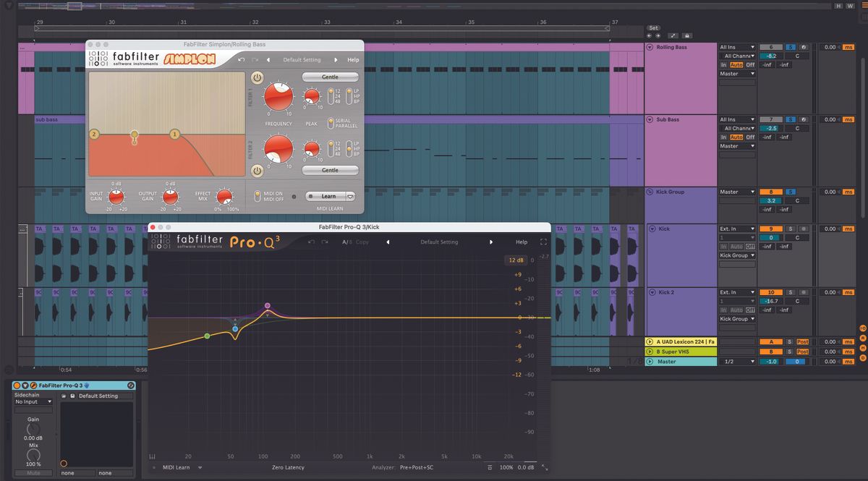Click the piano display icon in Pro-Q 3
This screenshot has height=481, width=868.
click(x=153, y=454)
